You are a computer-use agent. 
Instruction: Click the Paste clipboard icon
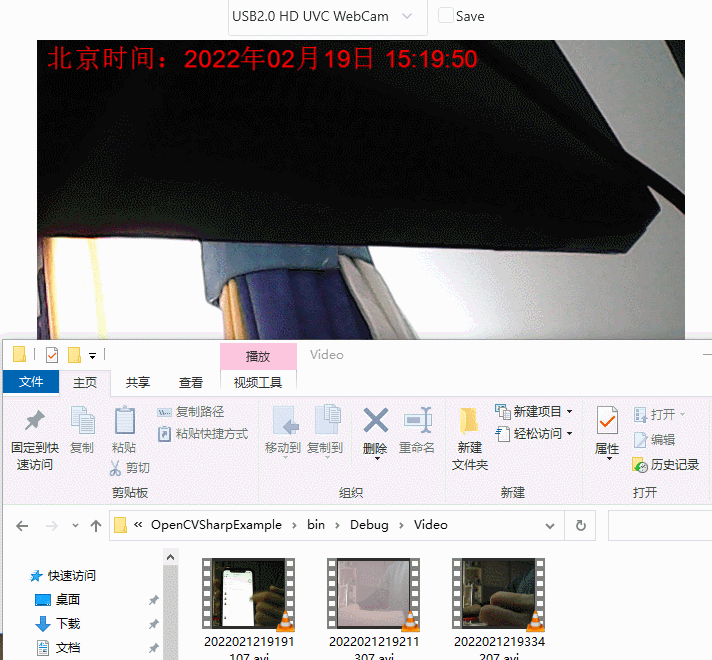click(124, 421)
